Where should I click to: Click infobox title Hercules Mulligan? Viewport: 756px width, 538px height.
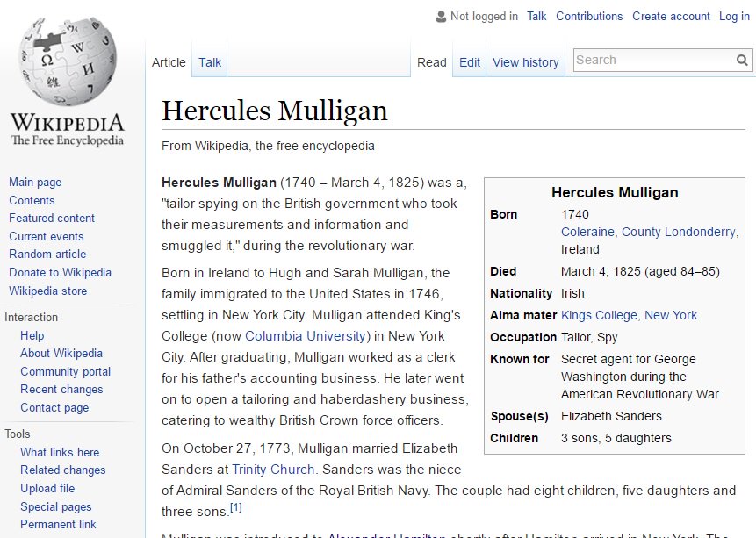pos(615,193)
